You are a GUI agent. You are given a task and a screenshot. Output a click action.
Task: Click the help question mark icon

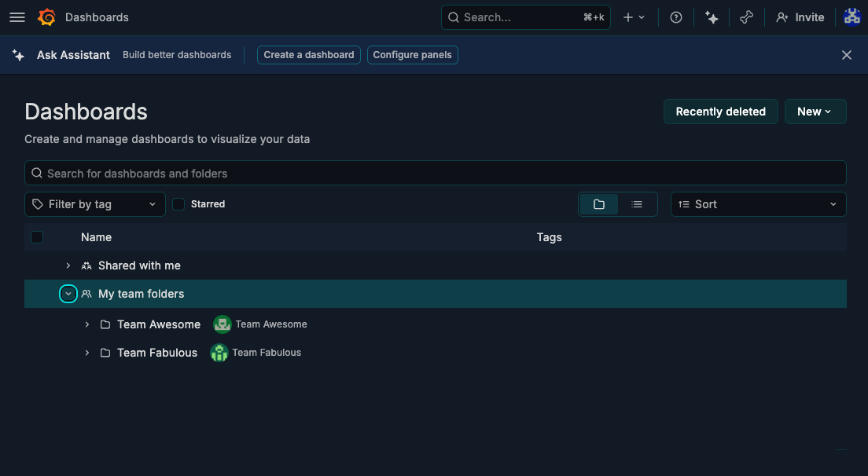pos(675,16)
